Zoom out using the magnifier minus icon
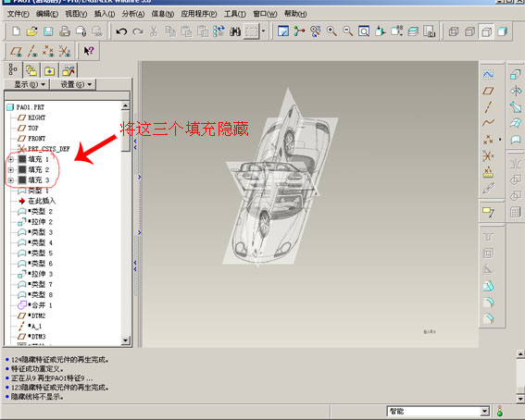 [x=347, y=31]
